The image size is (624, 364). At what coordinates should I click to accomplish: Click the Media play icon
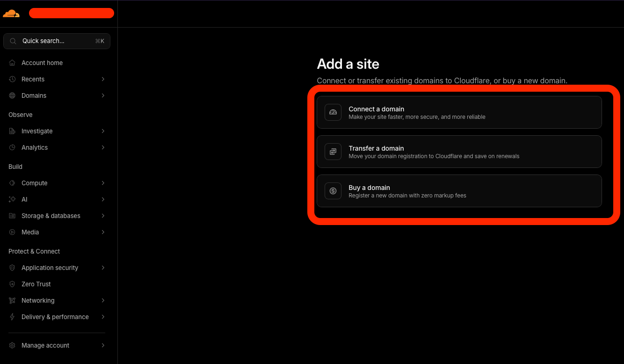(13, 232)
